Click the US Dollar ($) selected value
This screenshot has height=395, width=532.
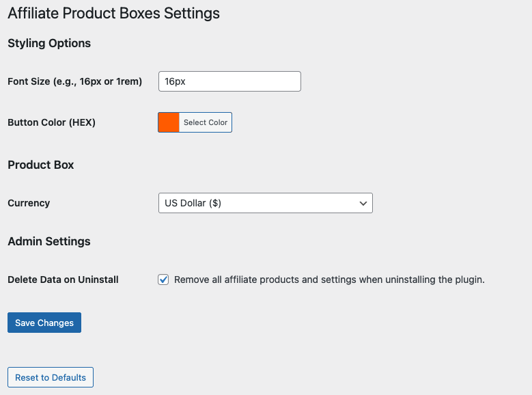pos(193,203)
